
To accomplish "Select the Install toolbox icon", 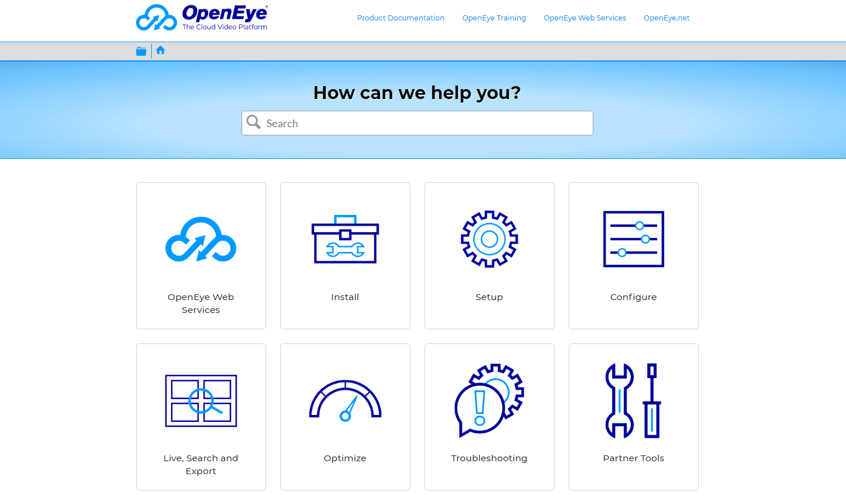I will tap(345, 239).
